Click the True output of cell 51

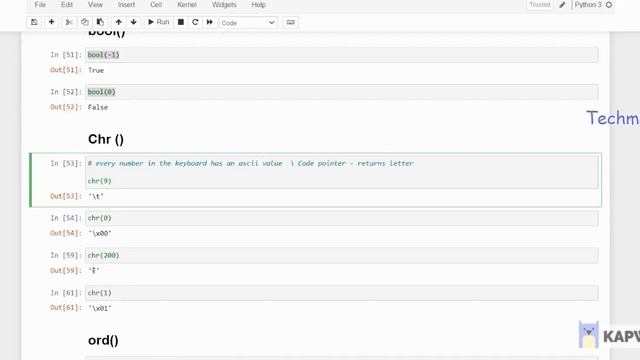click(x=96, y=70)
